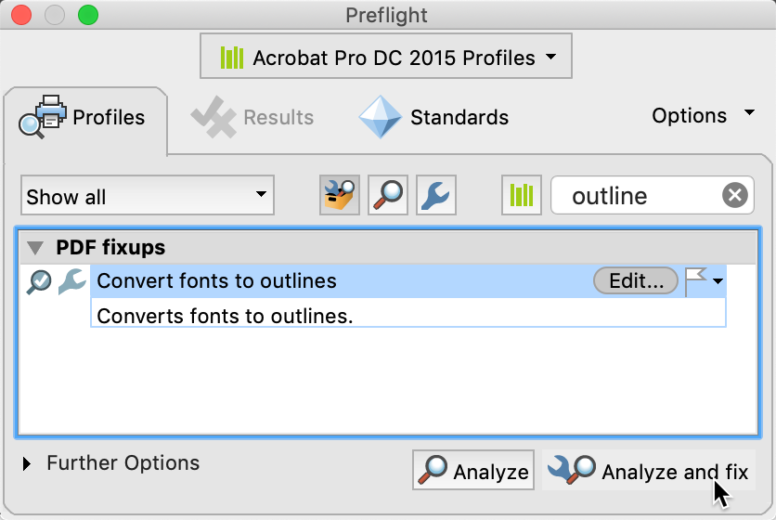Click the check magnifier icon on fixup row
This screenshot has height=520, width=776.
coord(39,282)
